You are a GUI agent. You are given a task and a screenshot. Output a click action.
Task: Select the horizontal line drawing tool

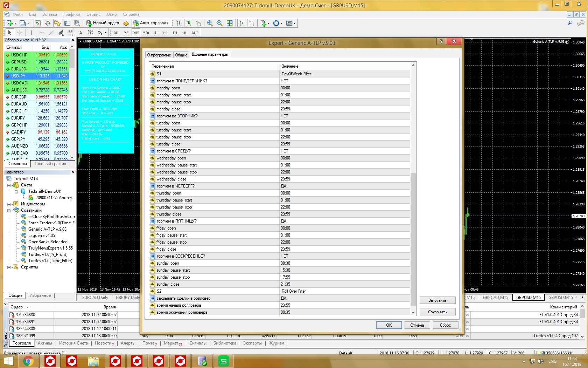point(42,33)
